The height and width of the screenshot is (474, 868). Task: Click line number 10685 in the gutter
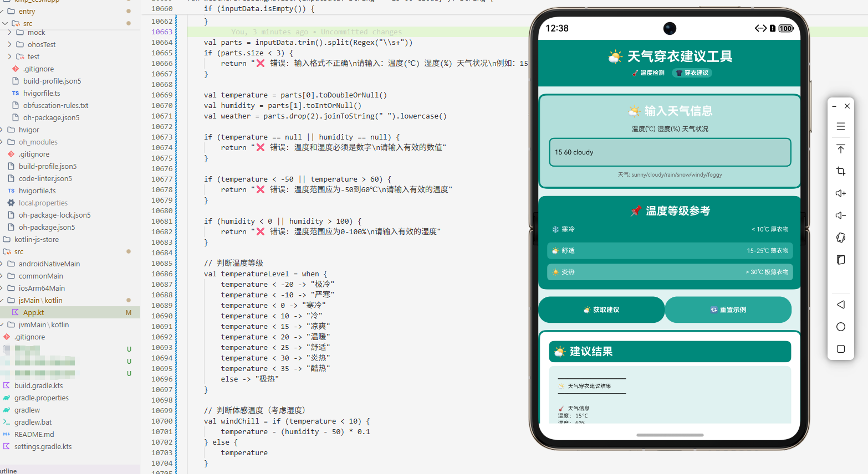[162, 264]
